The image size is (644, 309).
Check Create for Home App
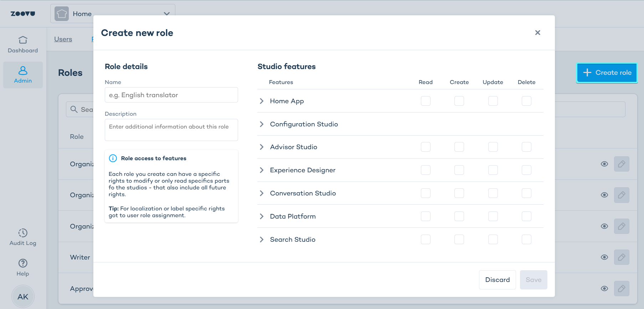[x=459, y=101]
